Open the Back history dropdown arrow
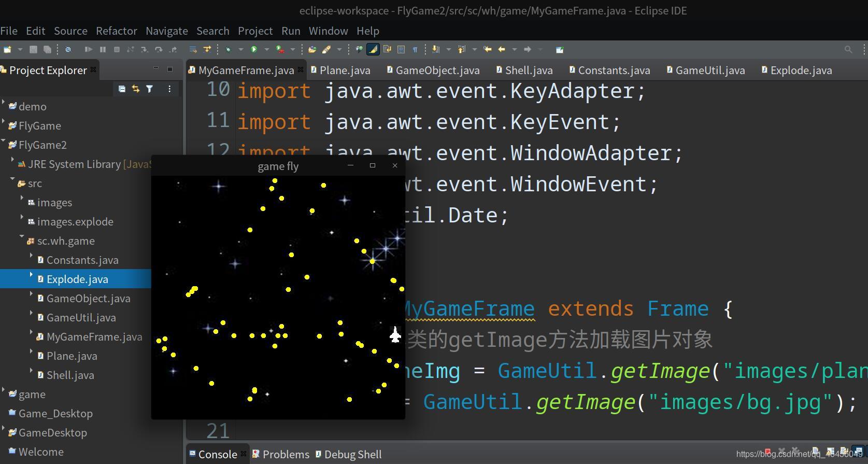 click(514, 50)
